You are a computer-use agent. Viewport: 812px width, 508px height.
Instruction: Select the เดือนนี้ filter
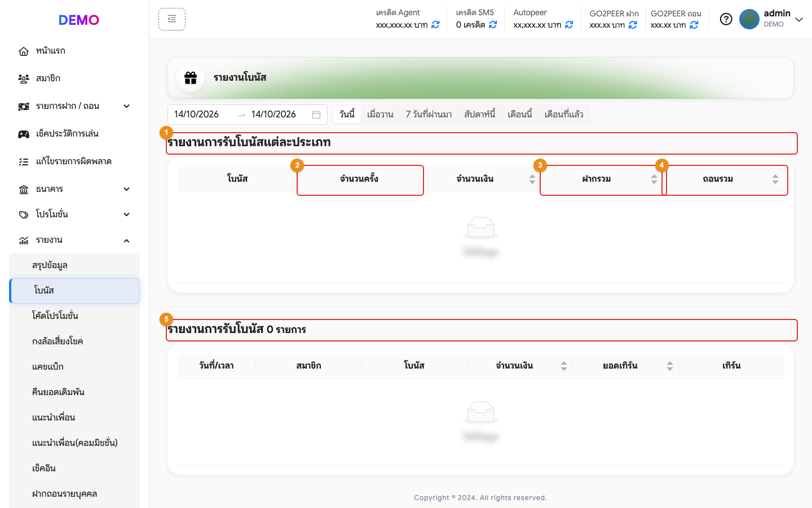[519, 115]
